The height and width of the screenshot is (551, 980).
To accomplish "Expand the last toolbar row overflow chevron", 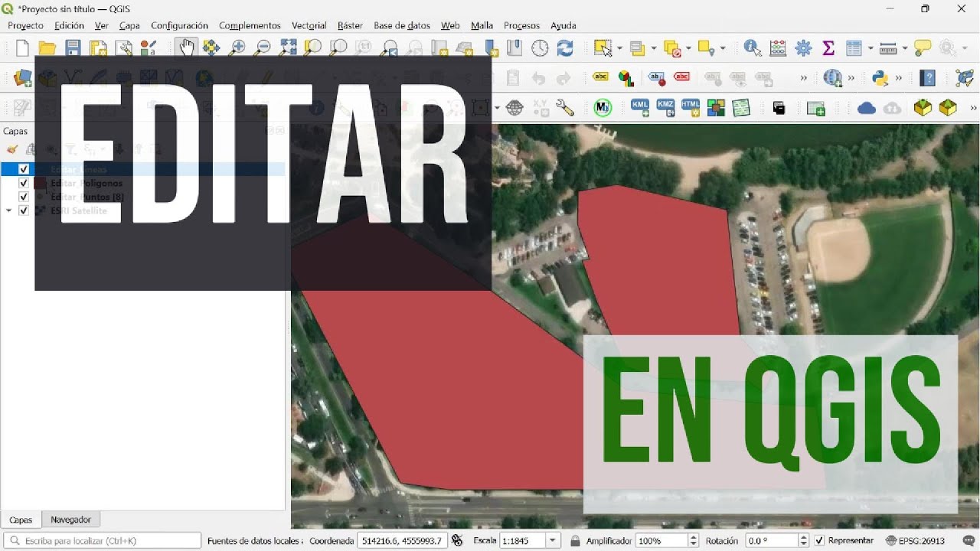I will 973,108.
